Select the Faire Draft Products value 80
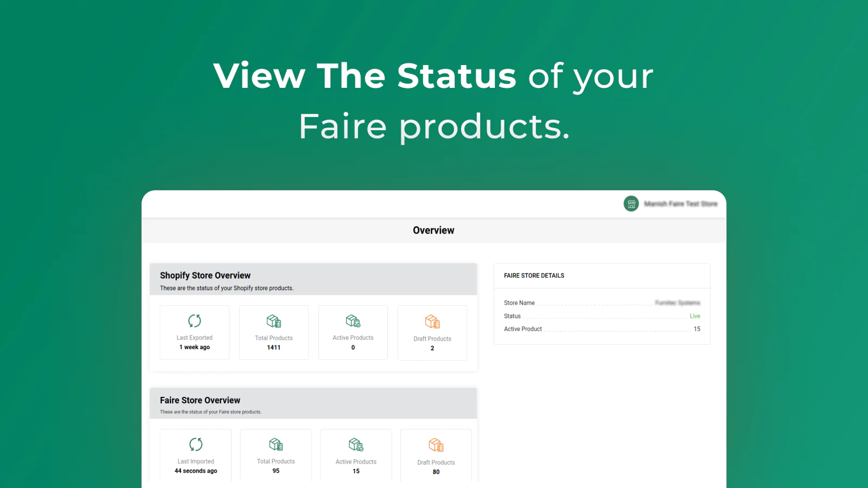Image resolution: width=868 pixels, height=488 pixels. point(436,472)
